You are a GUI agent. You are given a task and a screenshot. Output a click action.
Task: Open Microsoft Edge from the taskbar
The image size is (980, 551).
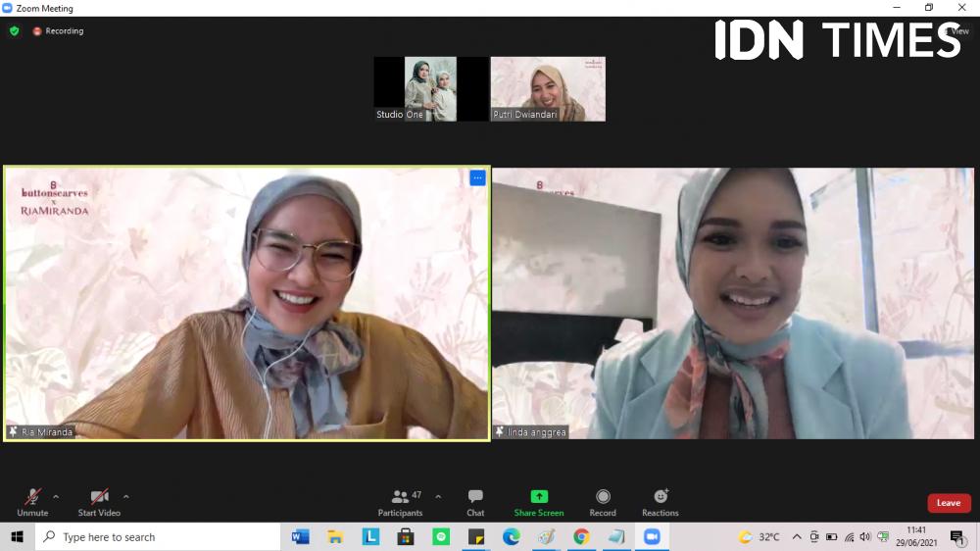512,537
